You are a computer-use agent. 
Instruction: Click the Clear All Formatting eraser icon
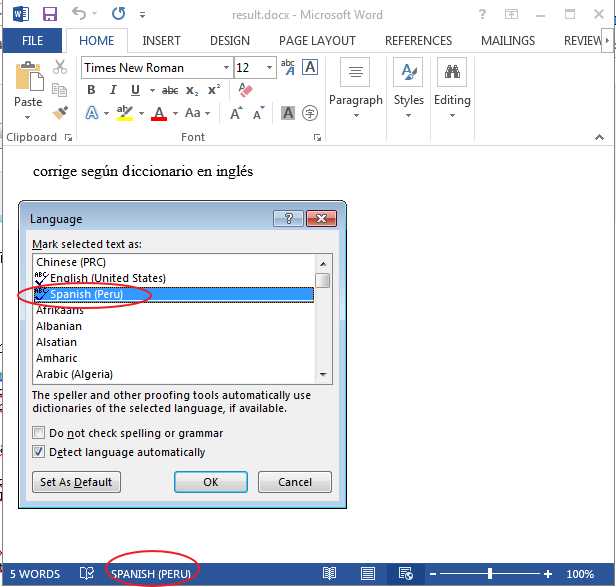pyautogui.click(x=246, y=90)
